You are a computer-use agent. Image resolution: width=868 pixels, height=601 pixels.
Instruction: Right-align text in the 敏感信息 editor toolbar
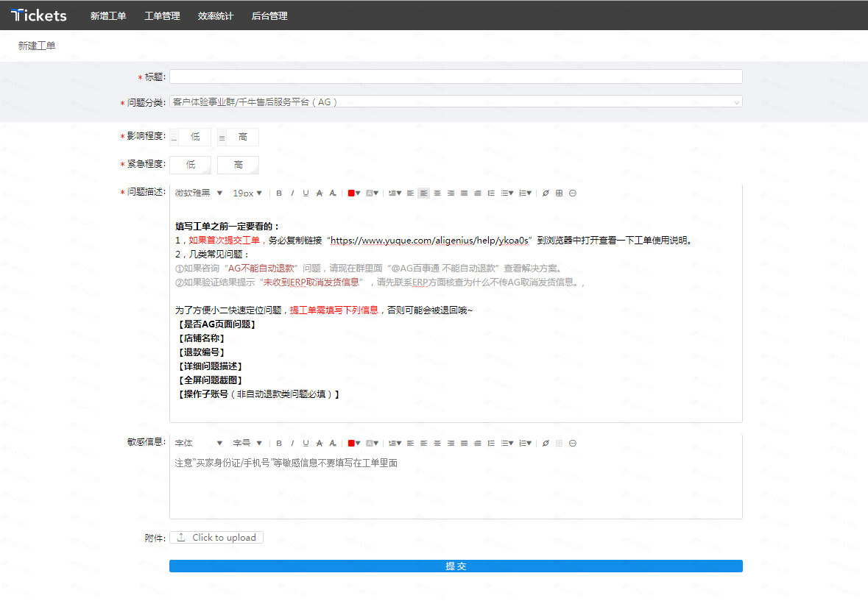click(x=451, y=443)
